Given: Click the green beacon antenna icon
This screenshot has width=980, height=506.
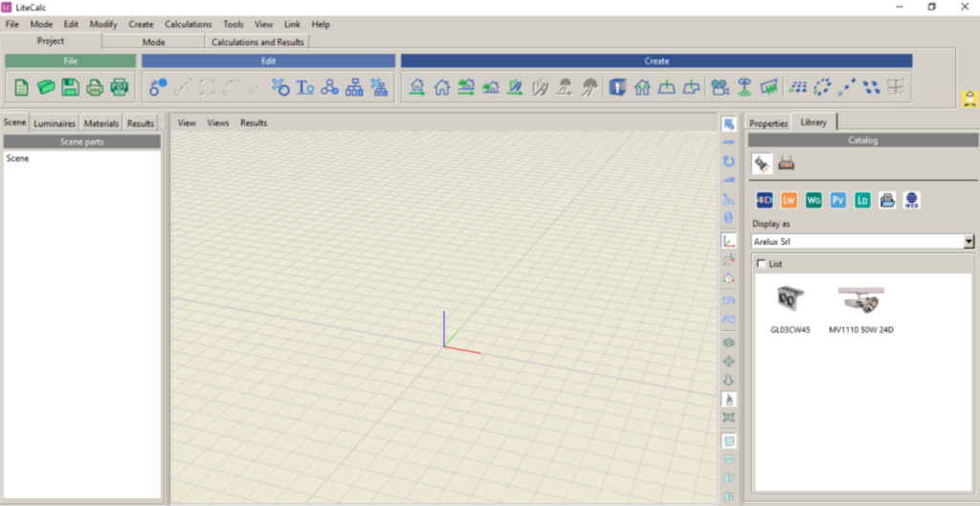Looking at the screenshot, I should tap(744, 87).
